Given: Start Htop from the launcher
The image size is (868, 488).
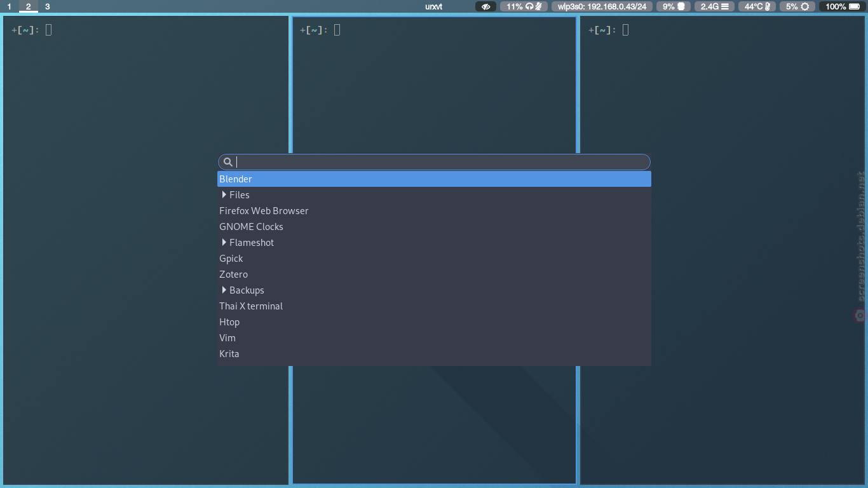Looking at the screenshot, I should click(434, 322).
